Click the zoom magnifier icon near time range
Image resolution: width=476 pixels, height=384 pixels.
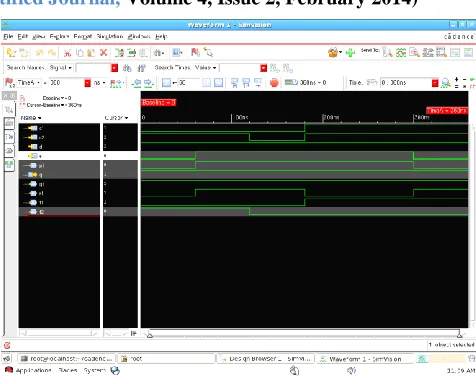(x=446, y=83)
